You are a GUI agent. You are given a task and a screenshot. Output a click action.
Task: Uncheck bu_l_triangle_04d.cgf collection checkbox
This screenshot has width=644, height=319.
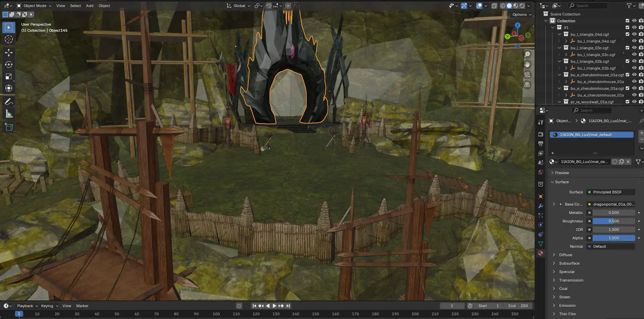(x=627, y=34)
